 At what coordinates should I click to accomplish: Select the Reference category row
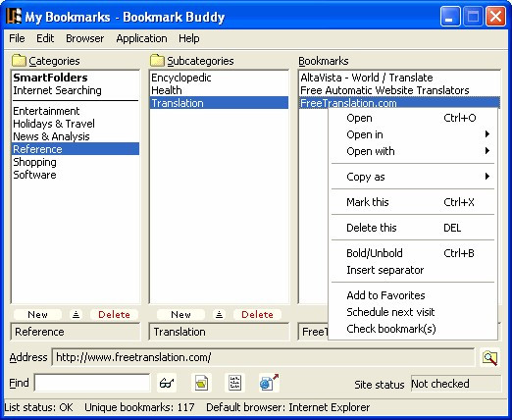pos(76,149)
